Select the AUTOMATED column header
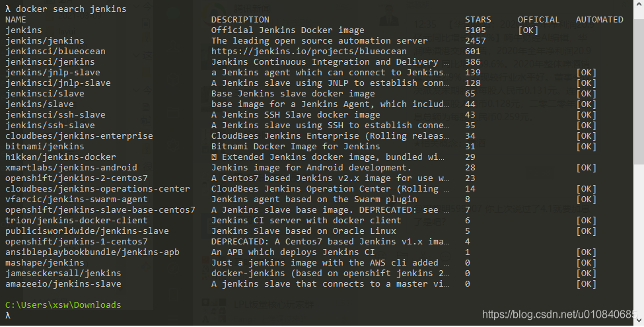The height and width of the screenshot is (327, 644). [x=599, y=20]
